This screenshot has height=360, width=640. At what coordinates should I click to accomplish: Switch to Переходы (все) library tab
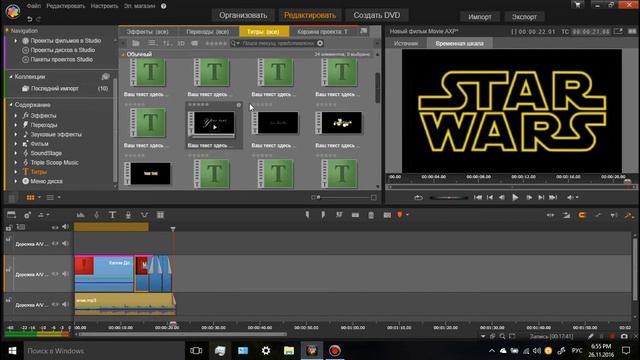click(207, 31)
